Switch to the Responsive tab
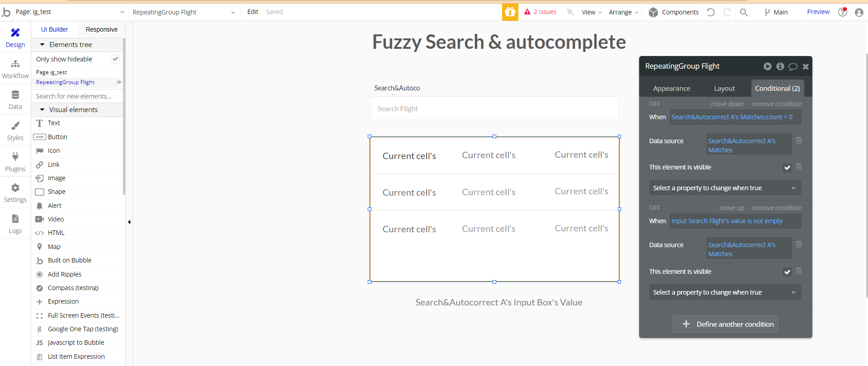 [x=101, y=29]
